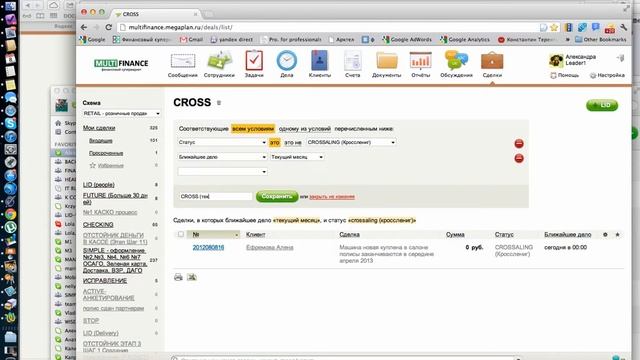The width and height of the screenshot is (640, 360).
Task: Open the Ближайшее дело field dropdown
Action: tap(222, 157)
